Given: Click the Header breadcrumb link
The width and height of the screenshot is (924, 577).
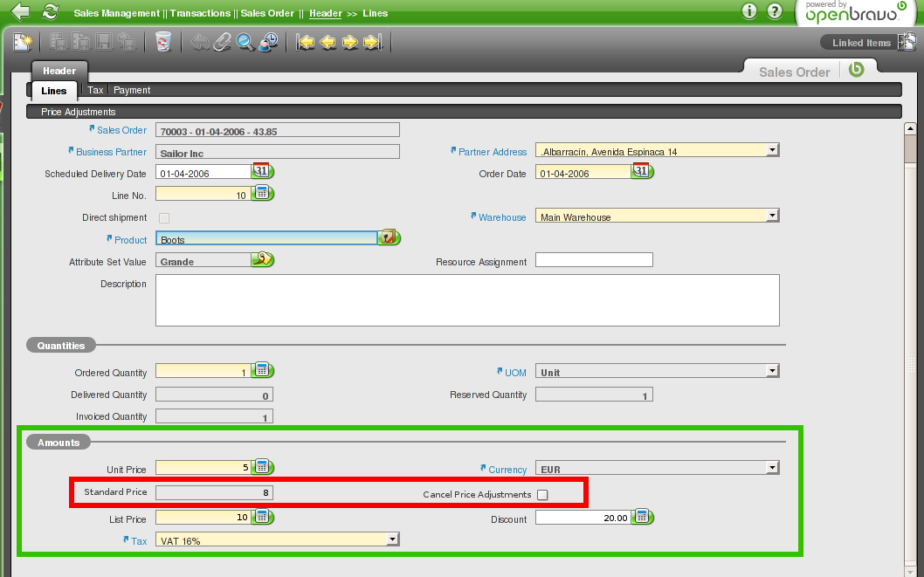Looking at the screenshot, I should click(325, 14).
